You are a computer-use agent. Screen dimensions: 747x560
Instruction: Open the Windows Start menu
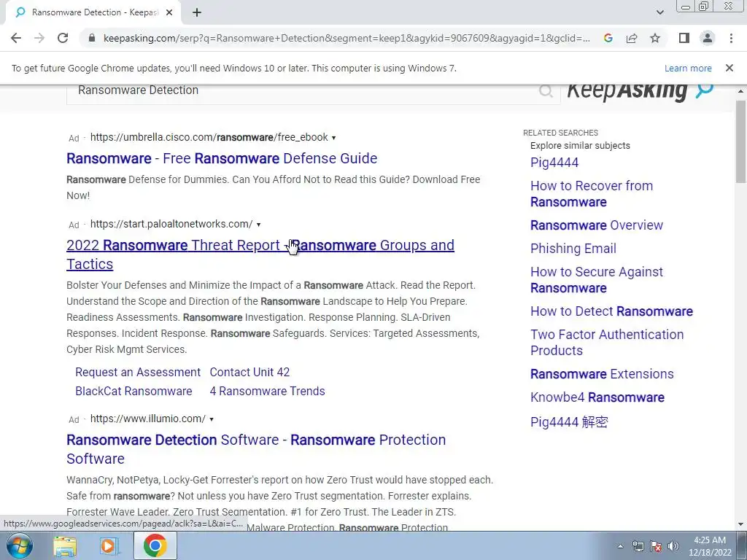tap(19, 545)
